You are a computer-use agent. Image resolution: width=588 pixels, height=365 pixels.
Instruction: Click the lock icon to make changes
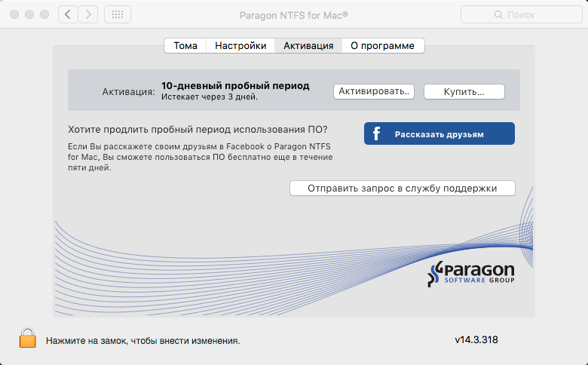coord(28,338)
